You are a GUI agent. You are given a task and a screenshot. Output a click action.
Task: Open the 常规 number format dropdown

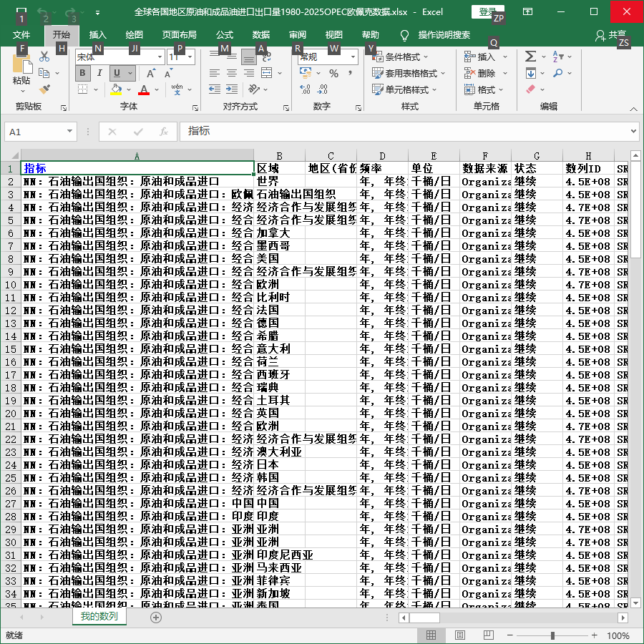353,57
